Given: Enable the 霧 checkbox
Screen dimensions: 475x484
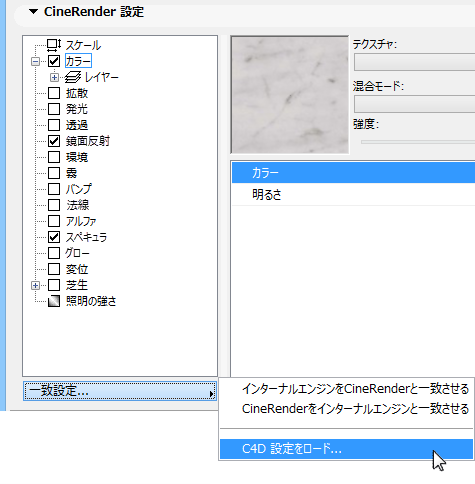Looking at the screenshot, I should tap(54, 173).
